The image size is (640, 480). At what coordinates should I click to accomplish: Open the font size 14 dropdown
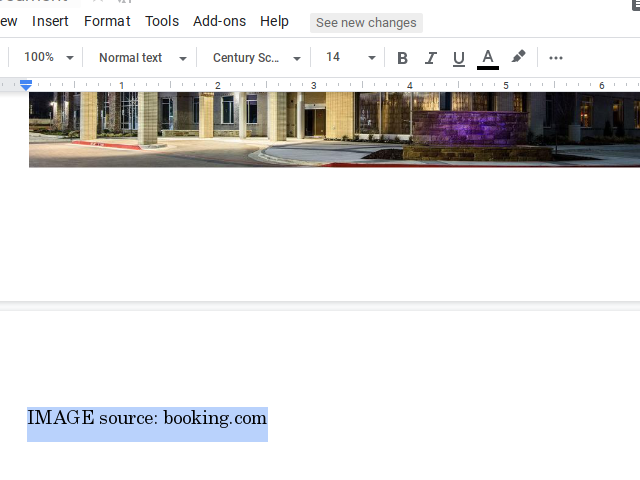[351, 58]
